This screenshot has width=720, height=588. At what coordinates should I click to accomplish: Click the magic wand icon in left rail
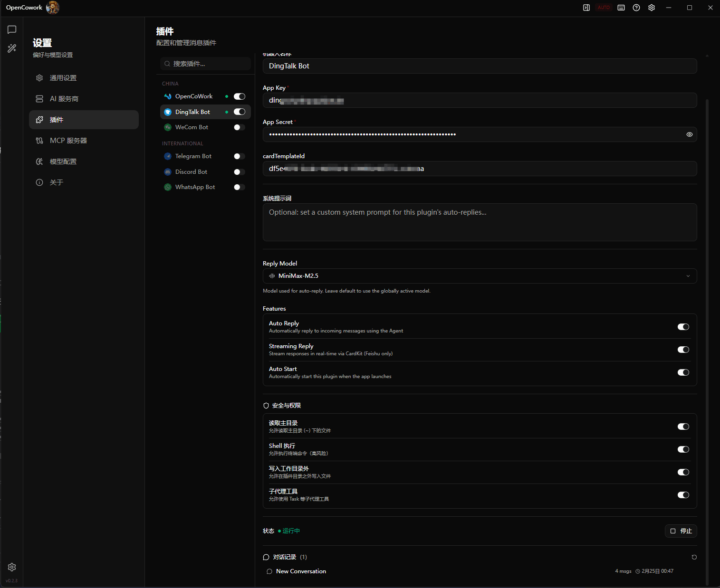pos(12,48)
